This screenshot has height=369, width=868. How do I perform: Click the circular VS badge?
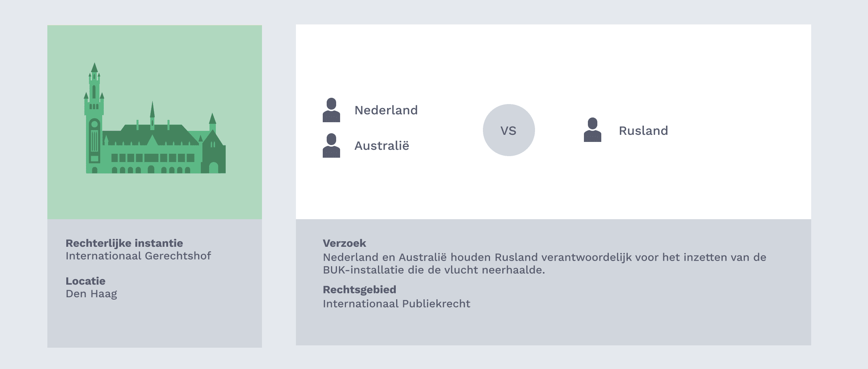(509, 130)
